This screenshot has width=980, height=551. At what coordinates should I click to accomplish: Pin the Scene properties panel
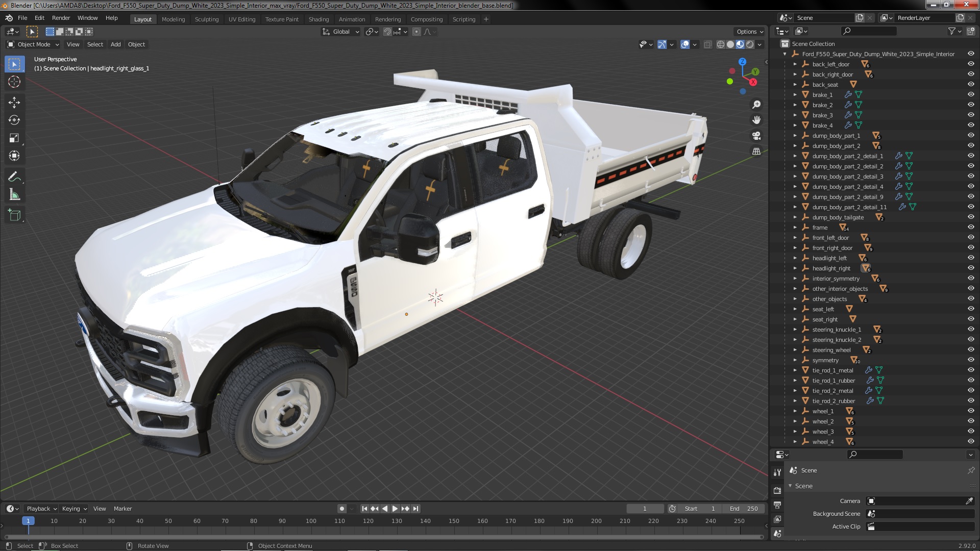(971, 470)
